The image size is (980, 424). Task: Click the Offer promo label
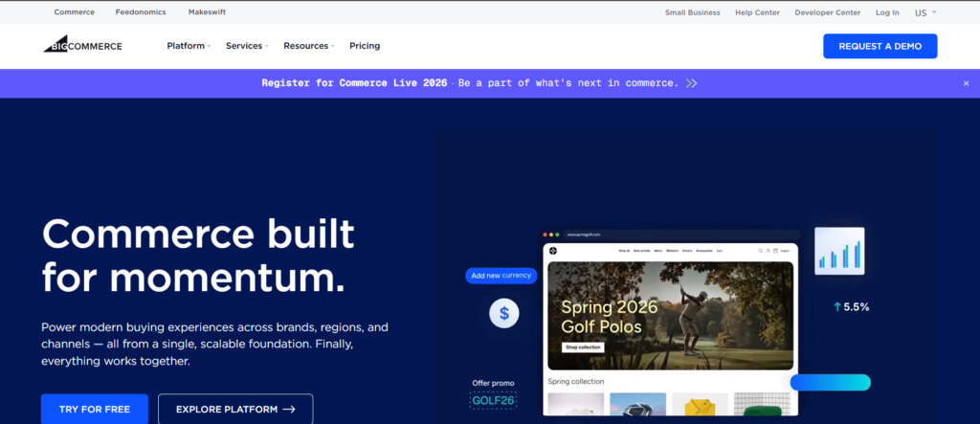[x=493, y=384]
